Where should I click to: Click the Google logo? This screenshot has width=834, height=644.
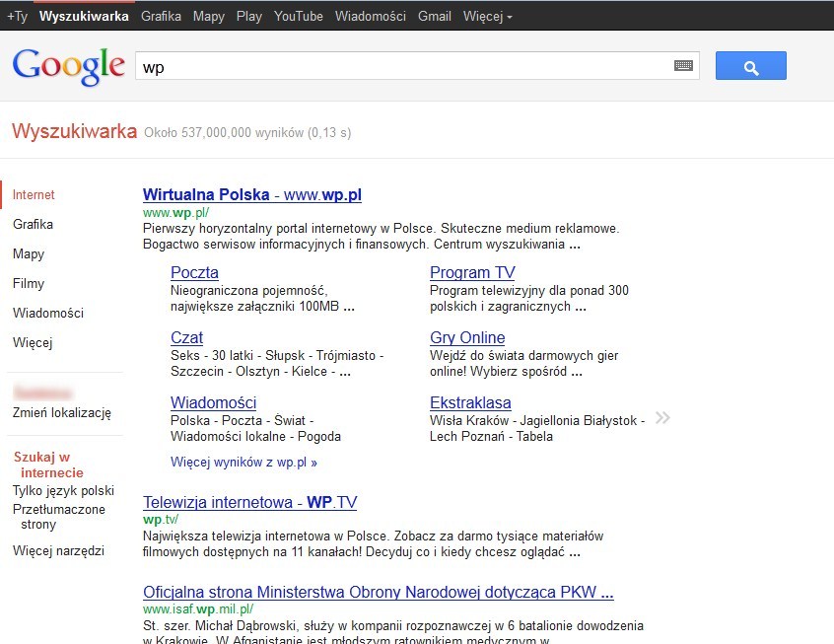(69, 66)
